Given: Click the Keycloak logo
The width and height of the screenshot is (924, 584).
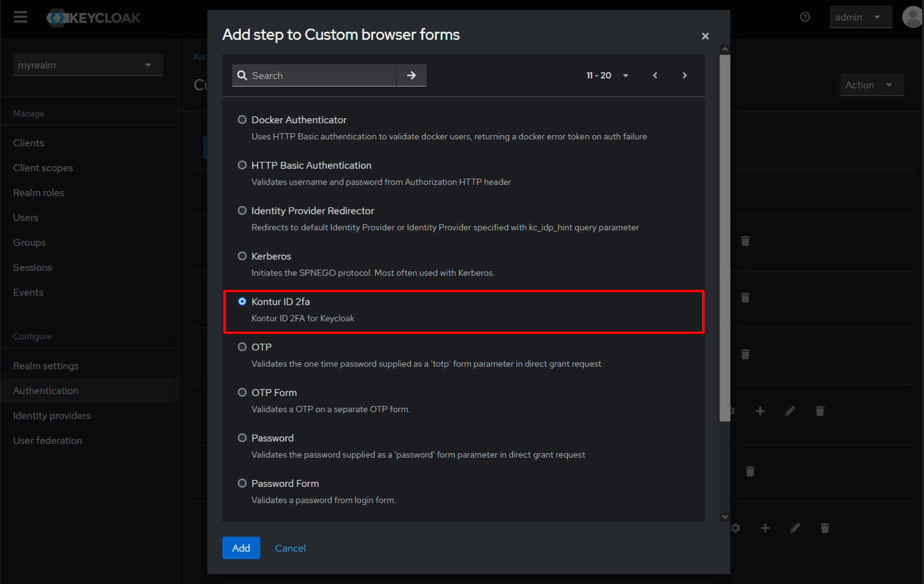Looking at the screenshot, I should [x=94, y=18].
